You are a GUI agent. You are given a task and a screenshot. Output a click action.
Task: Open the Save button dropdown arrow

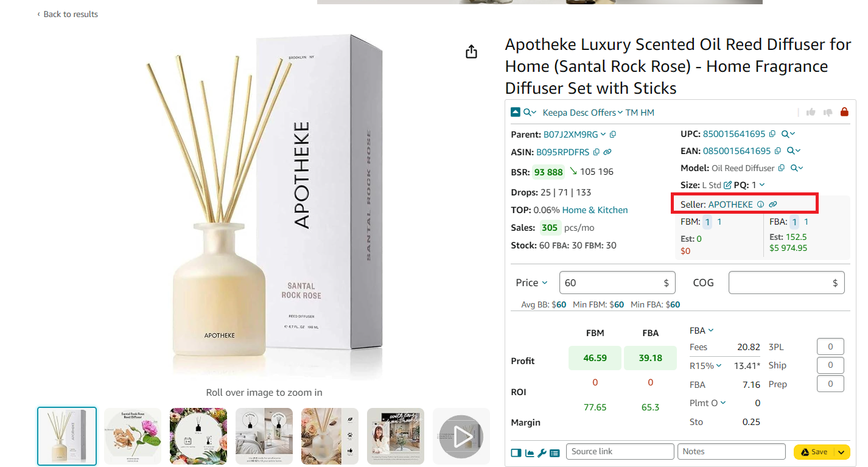pos(842,452)
